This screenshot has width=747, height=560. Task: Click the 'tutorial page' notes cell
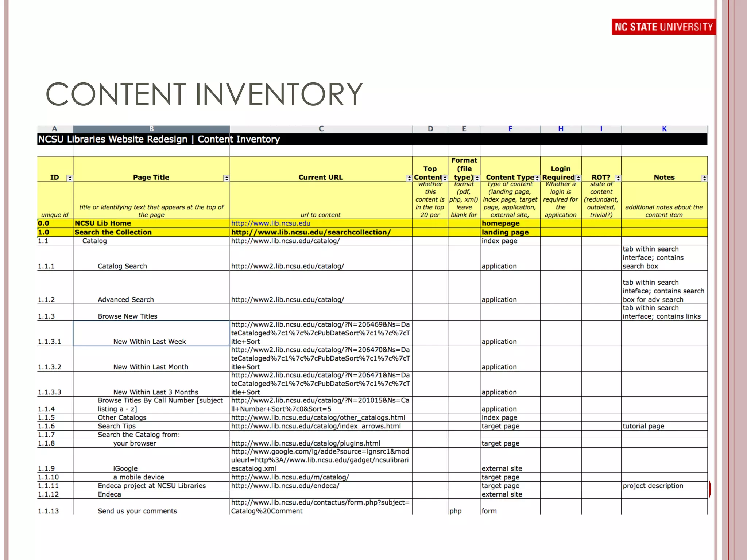(x=664, y=426)
